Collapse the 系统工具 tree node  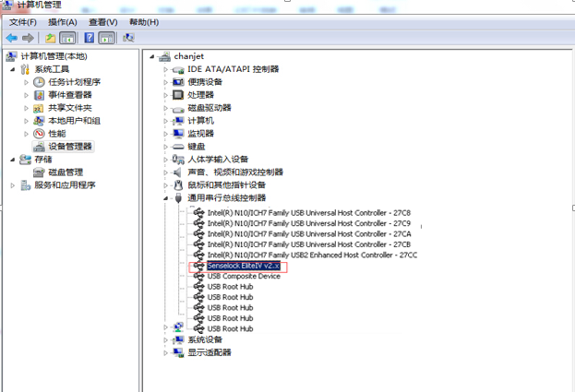[13, 69]
